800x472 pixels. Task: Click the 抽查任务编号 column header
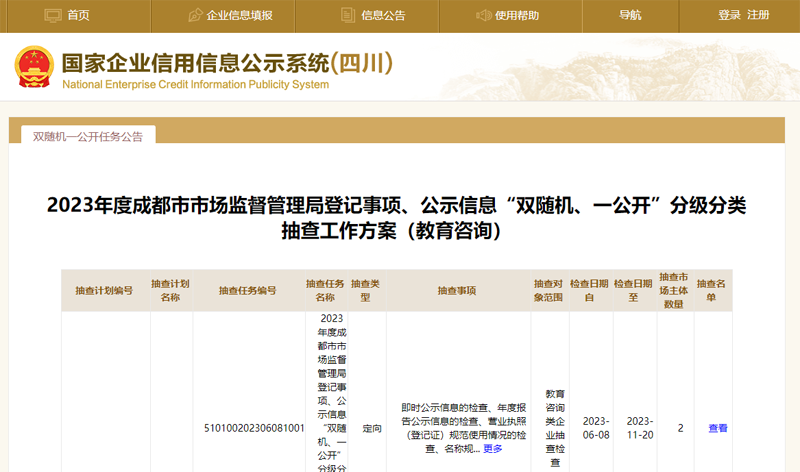point(247,290)
